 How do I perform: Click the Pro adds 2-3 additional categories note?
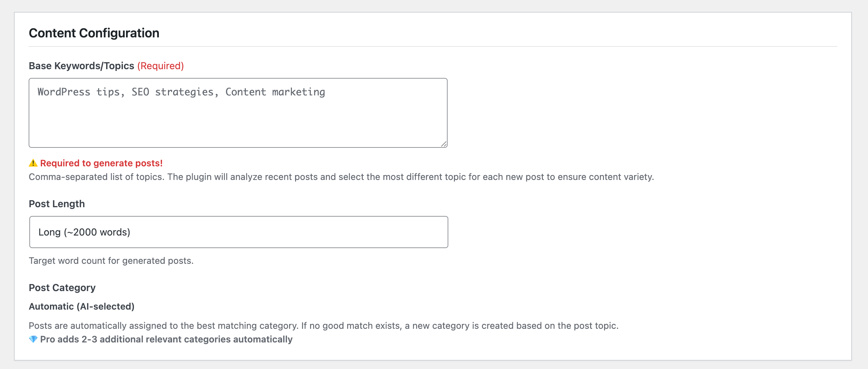[x=166, y=339]
